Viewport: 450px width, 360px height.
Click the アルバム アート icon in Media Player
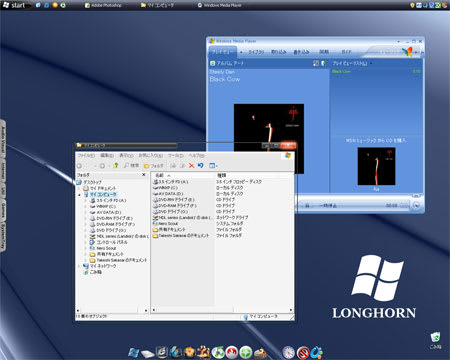click(x=213, y=63)
